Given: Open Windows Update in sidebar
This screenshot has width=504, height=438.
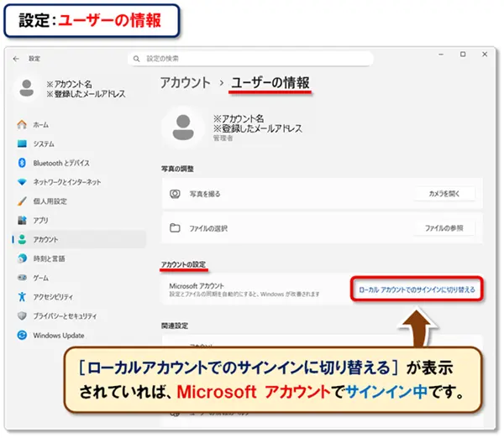Looking at the screenshot, I should click(79, 336).
